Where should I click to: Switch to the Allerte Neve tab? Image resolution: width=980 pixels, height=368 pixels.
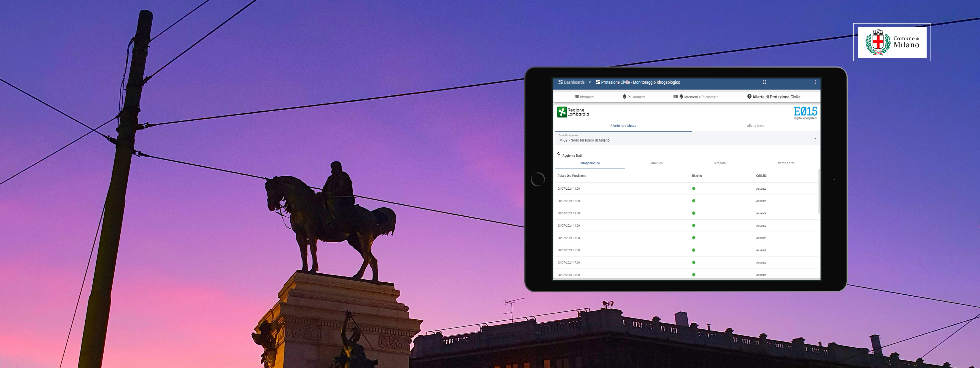point(755,126)
